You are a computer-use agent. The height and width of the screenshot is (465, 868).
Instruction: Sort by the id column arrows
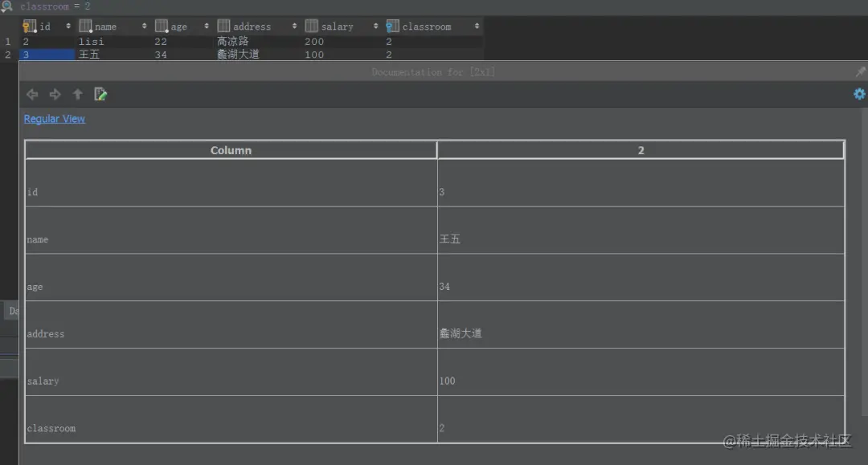point(68,26)
